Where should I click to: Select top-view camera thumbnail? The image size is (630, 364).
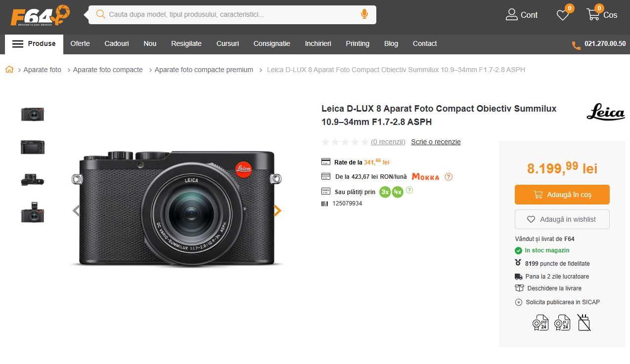click(33, 180)
